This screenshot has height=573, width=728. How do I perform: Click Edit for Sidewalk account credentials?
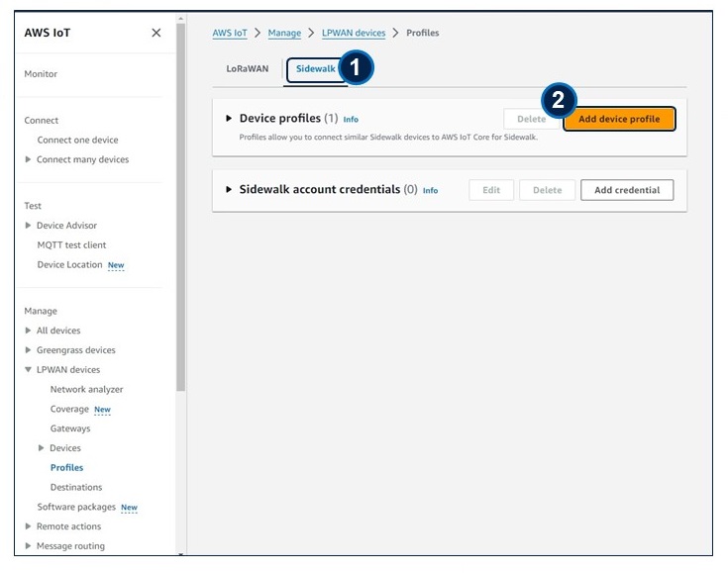tap(491, 190)
